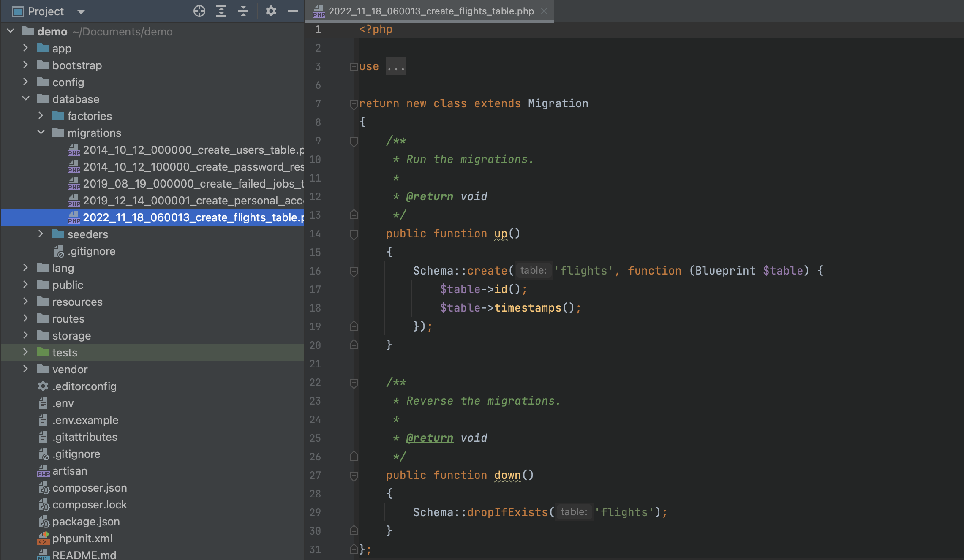This screenshot has width=964, height=560.
Task: Click the Collapse All icon in Project toolbar
Action: 243,11
